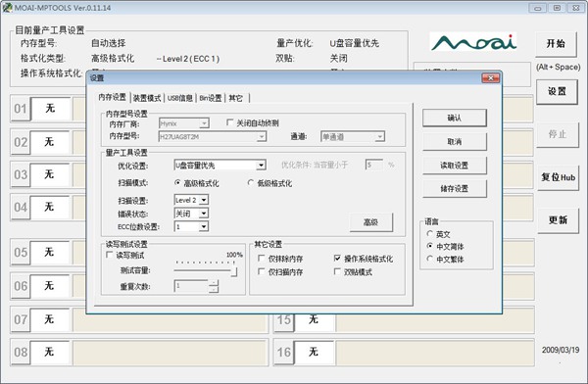Viewport: 588px width, 384px height.
Task: Open the USB信息 tab
Action: [x=180, y=98]
